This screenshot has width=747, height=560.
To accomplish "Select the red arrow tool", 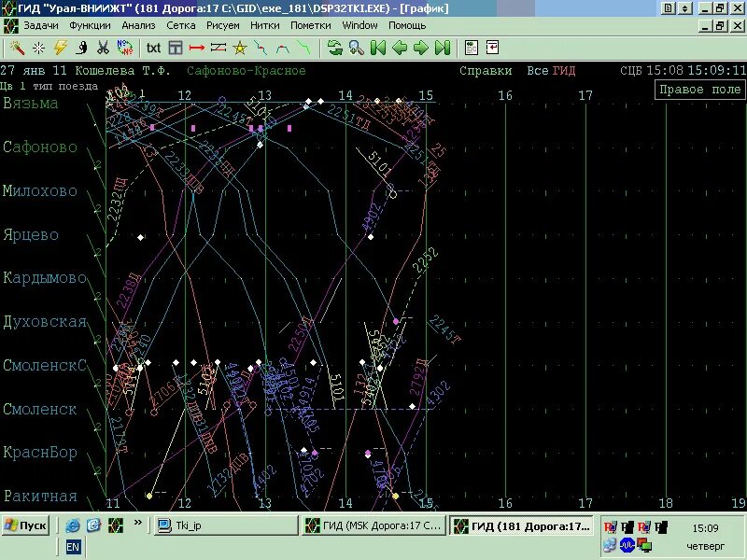I will [197, 48].
